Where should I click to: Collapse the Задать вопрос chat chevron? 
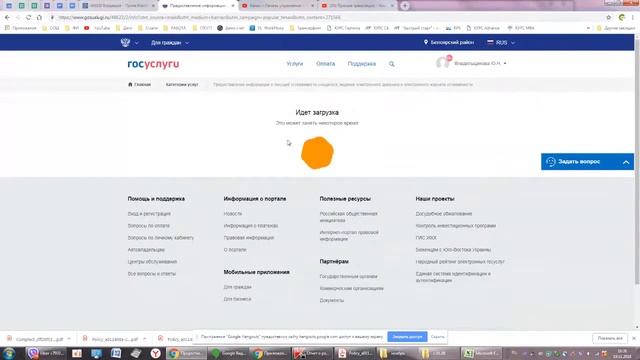[x=626, y=162]
